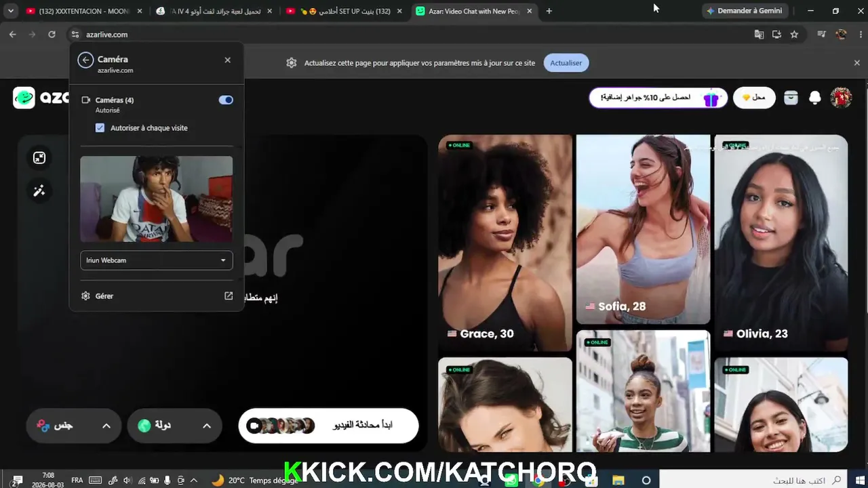Show hidden system tray icons chevron
Viewport: 868px width, 488px height.
[x=194, y=480]
